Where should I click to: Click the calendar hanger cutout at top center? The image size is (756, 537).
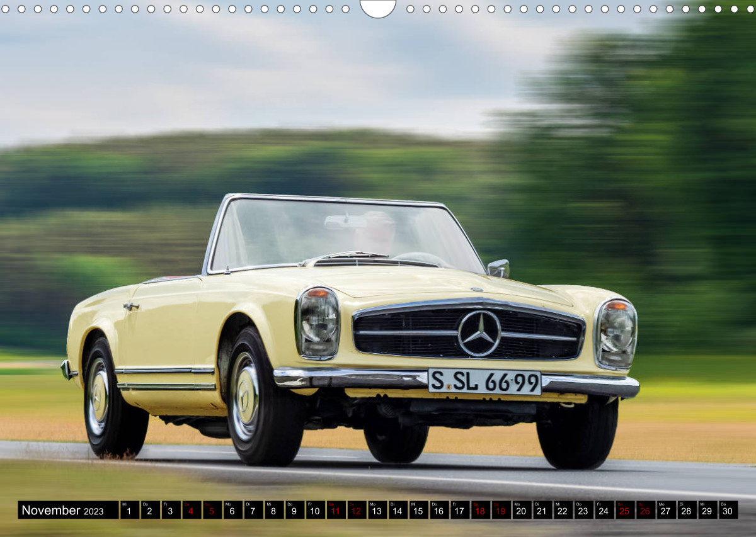click(378, 8)
